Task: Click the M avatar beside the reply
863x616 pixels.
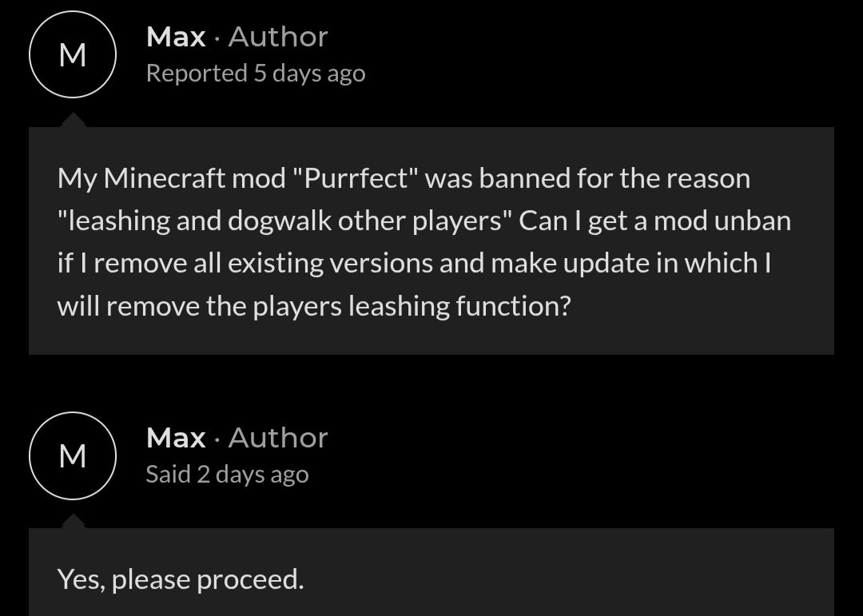Action: coord(73,455)
